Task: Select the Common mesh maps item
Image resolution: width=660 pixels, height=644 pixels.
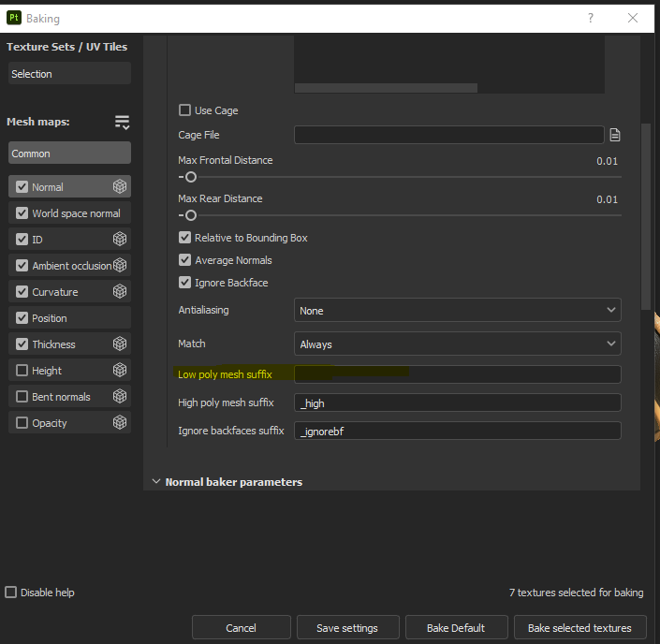Action: pos(69,154)
